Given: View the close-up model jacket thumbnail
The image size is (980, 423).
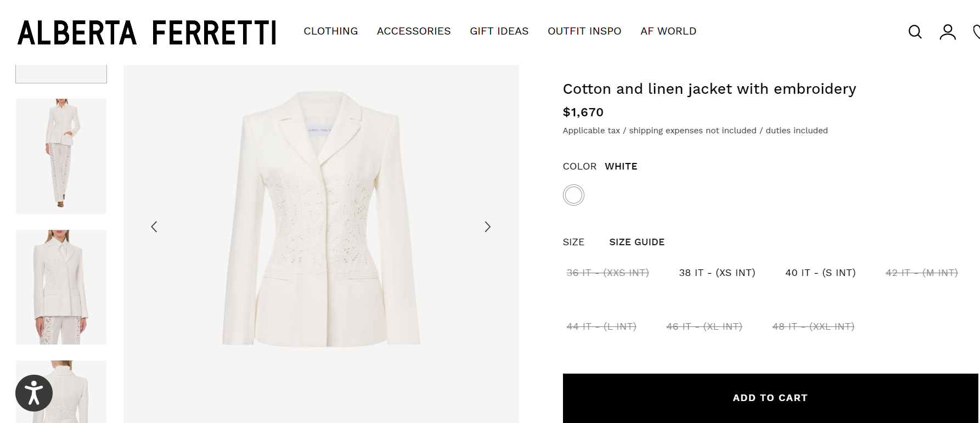Looking at the screenshot, I should coord(61,287).
